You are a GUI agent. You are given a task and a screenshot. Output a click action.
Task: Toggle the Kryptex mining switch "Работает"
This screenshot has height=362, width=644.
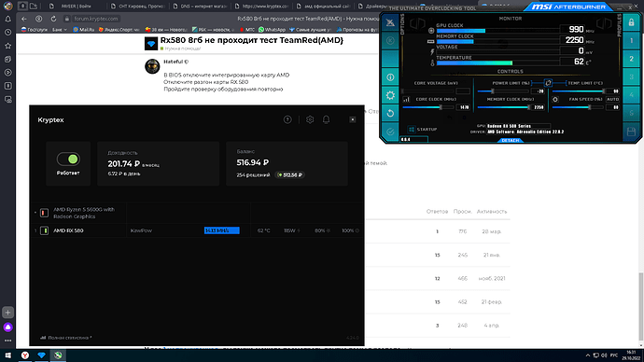(x=68, y=159)
